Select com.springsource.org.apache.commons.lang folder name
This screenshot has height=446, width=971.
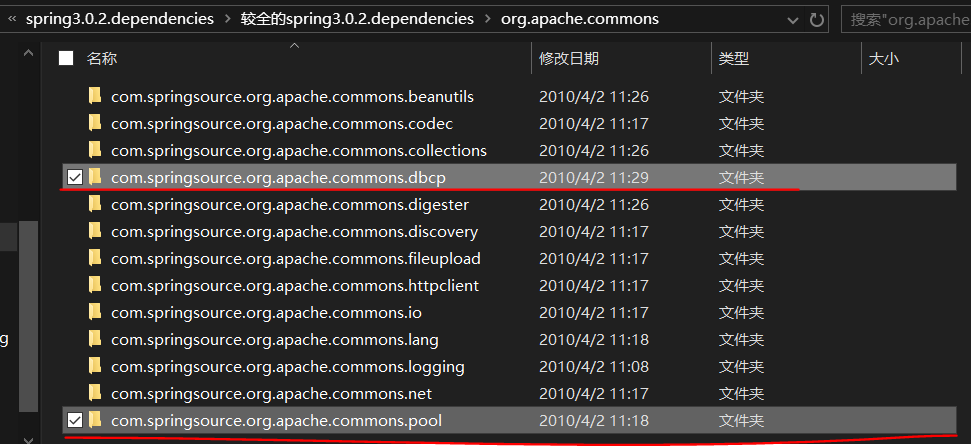pyautogui.click(x=274, y=339)
